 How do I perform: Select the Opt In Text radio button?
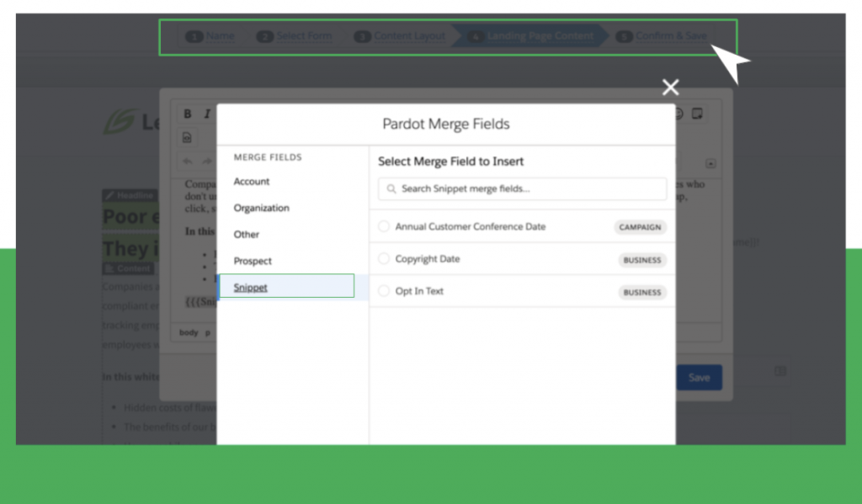coord(384,291)
